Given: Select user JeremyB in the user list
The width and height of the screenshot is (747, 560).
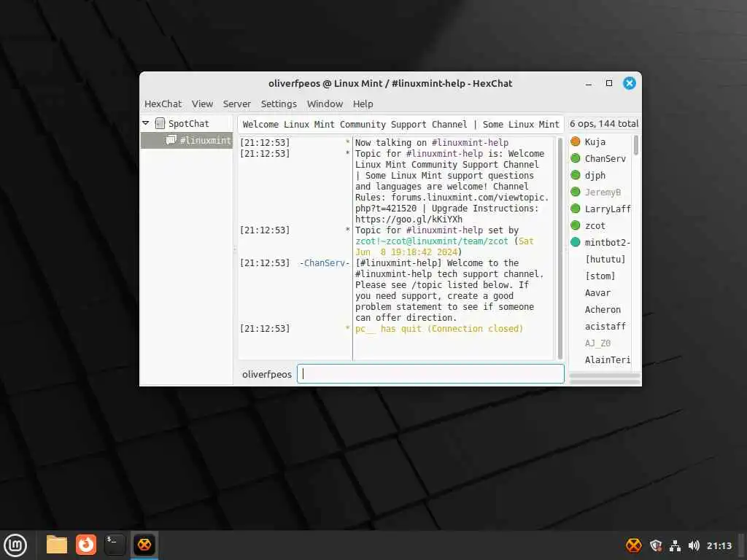Looking at the screenshot, I should pos(603,192).
